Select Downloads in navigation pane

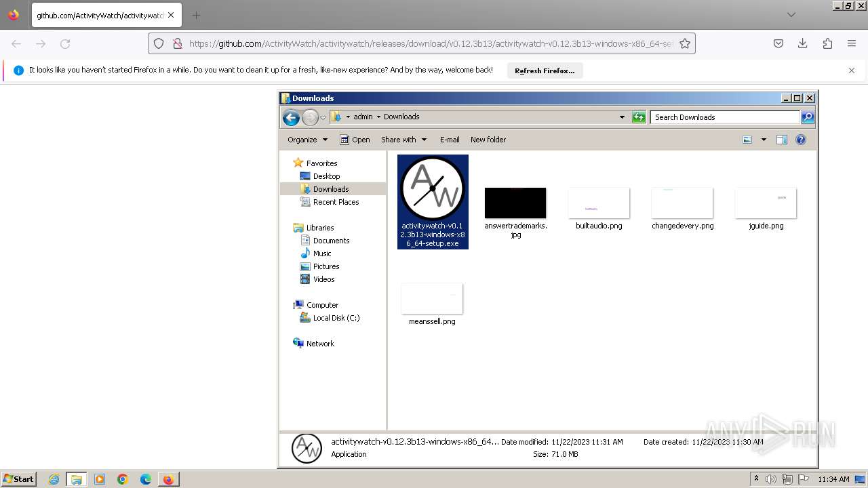[x=325, y=189]
